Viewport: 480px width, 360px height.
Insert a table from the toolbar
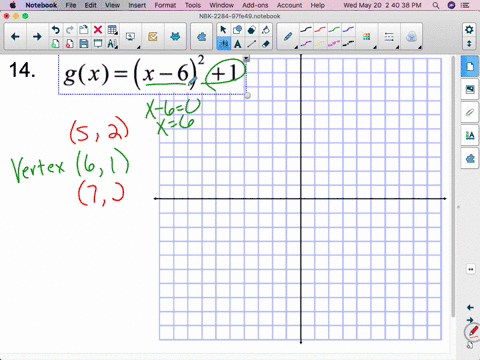[x=112, y=30]
